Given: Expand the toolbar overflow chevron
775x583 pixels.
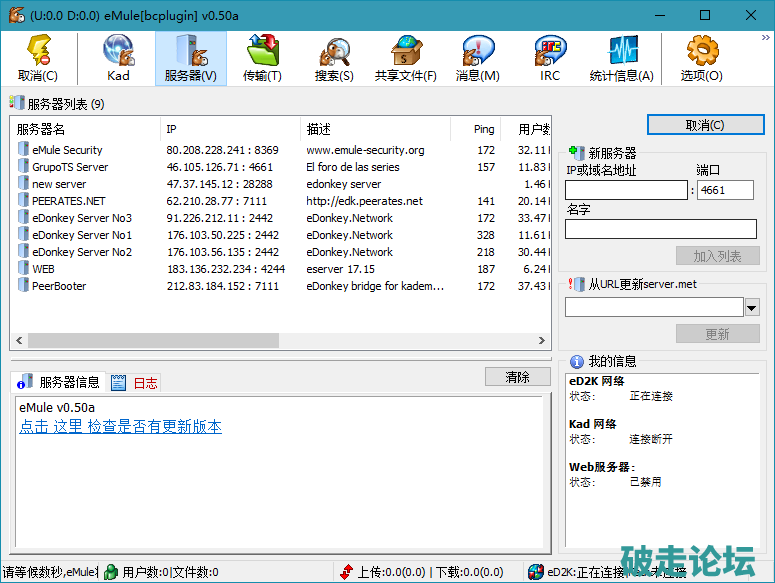Looking at the screenshot, I should 766,37.
